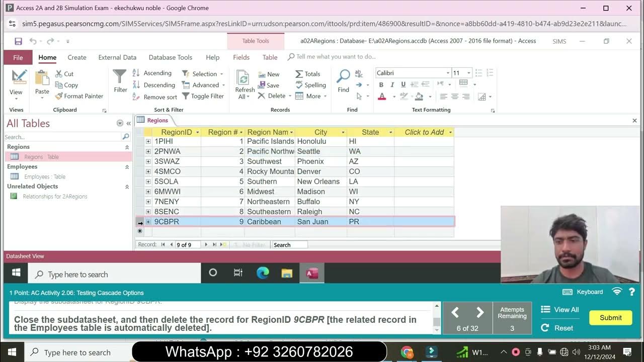
Task: Activate the Format Painter tool
Action: [79, 96]
